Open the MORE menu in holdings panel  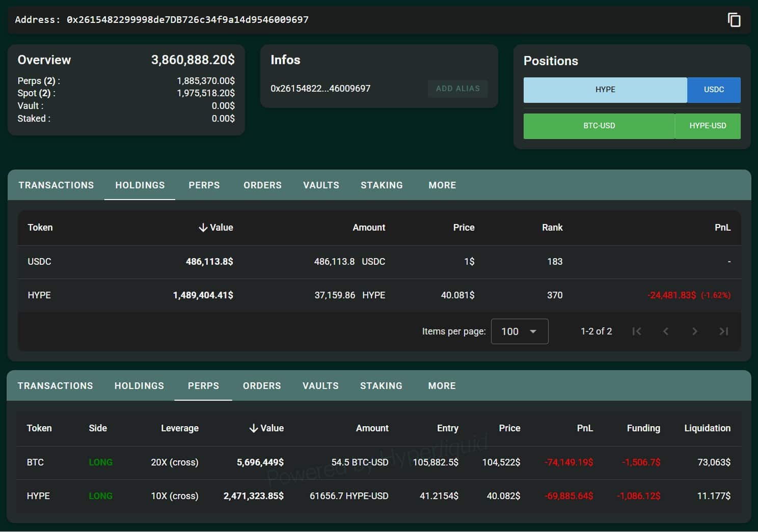point(442,185)
